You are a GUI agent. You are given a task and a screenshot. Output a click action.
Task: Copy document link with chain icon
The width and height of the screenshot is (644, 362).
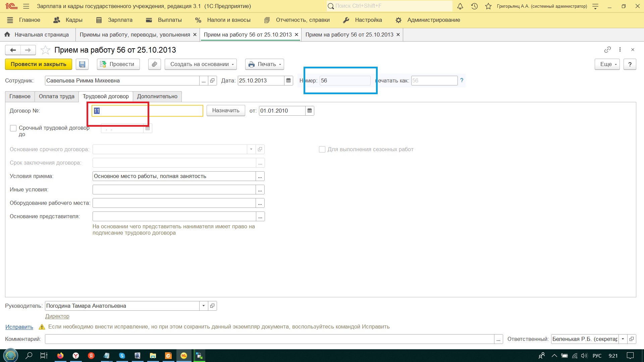tap(607, 50)
